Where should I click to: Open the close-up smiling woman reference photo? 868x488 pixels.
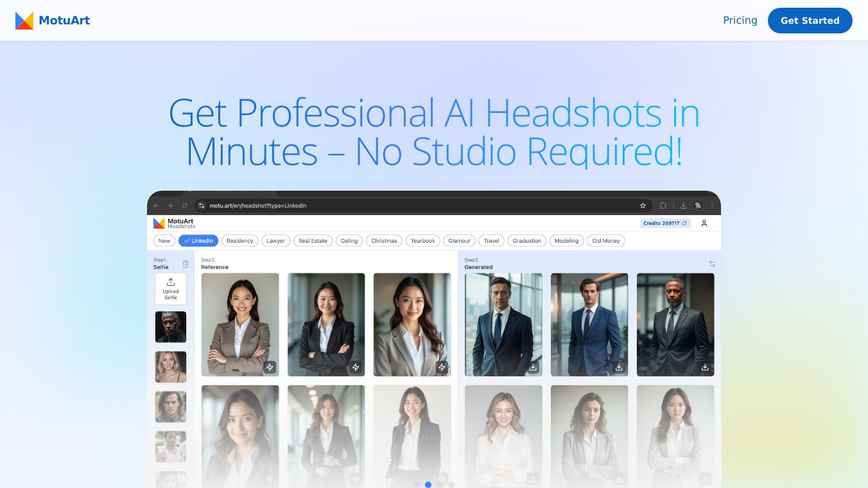tap(240, 436)
